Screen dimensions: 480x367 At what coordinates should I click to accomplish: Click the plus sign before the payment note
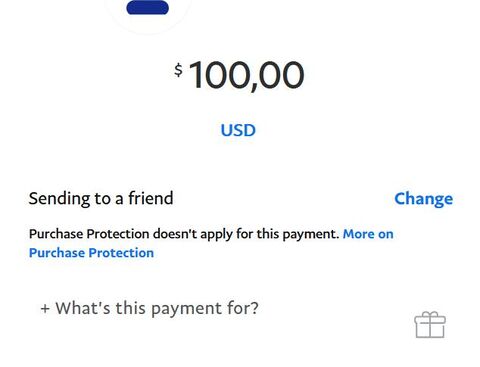coord(45,308)
